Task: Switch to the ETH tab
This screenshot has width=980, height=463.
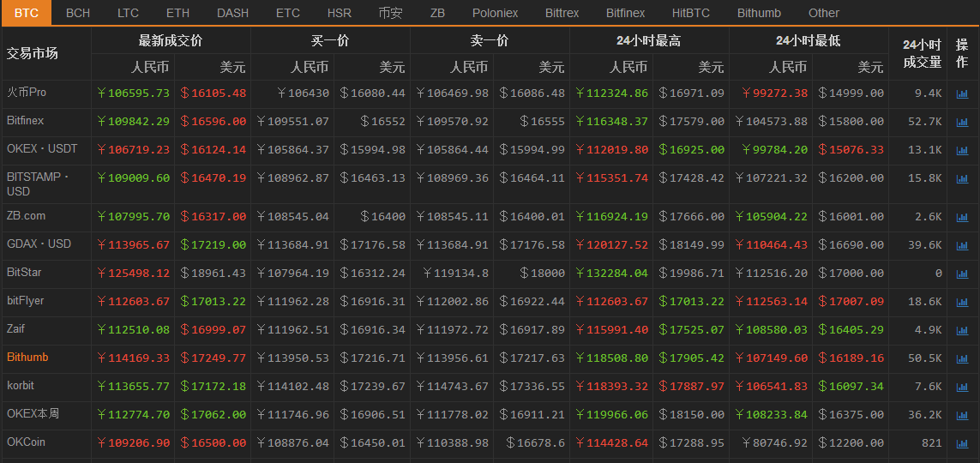Action: coord(178,13)
